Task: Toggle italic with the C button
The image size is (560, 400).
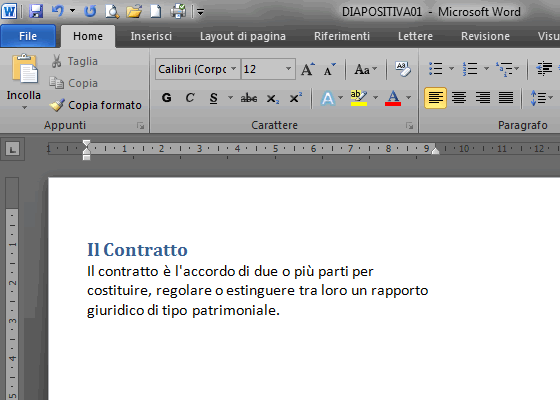Action: [x=190, y=98]
